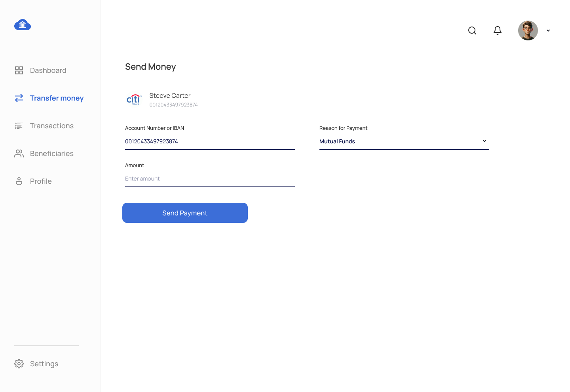
Task: Click Account Number or IBAN label
Action: pos(154,128)
